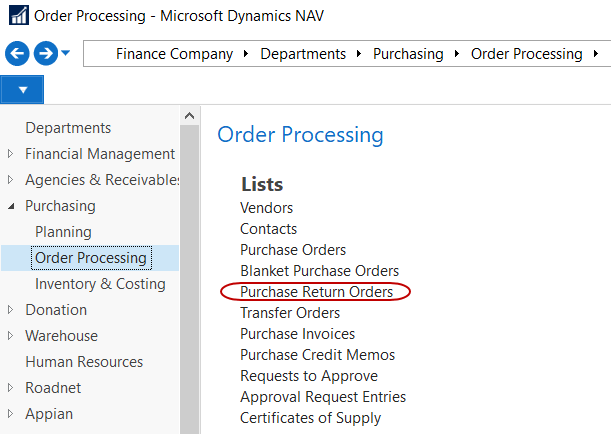Click Finance Company breadcrumb segment

tap(174, 54)
